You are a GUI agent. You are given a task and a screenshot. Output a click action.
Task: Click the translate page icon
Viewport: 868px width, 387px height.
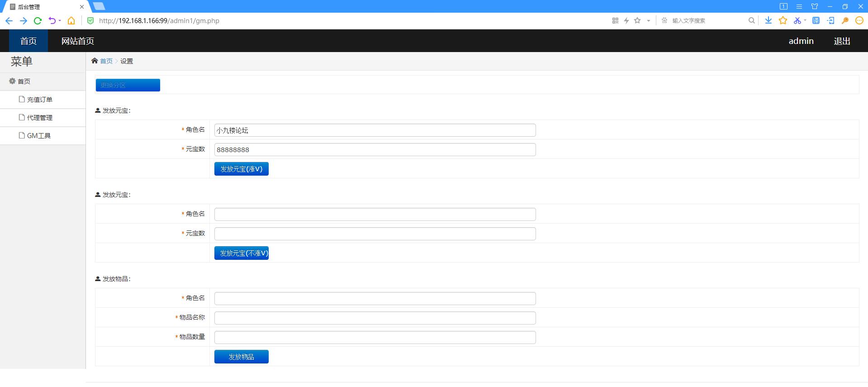[816, 20]
